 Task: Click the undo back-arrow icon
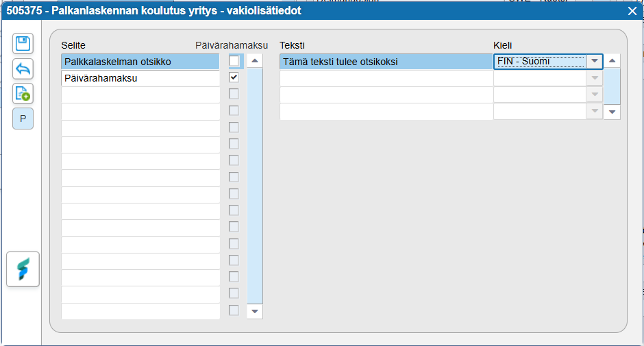click(23, 69)
